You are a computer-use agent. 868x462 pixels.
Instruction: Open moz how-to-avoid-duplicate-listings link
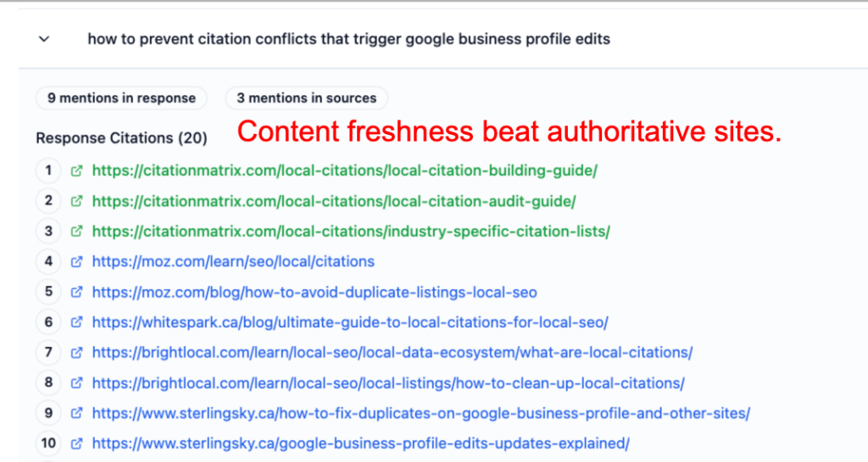(x=314, y=292)
